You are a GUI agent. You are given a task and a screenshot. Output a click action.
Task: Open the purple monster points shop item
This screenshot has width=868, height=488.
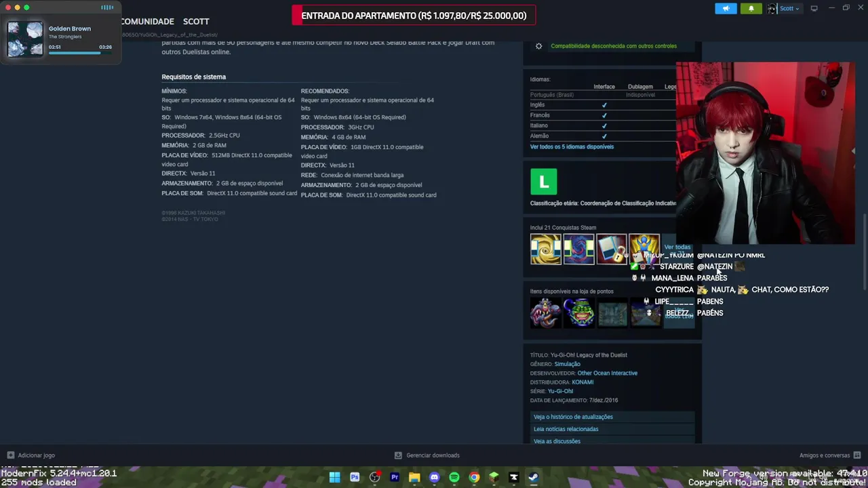546,312
